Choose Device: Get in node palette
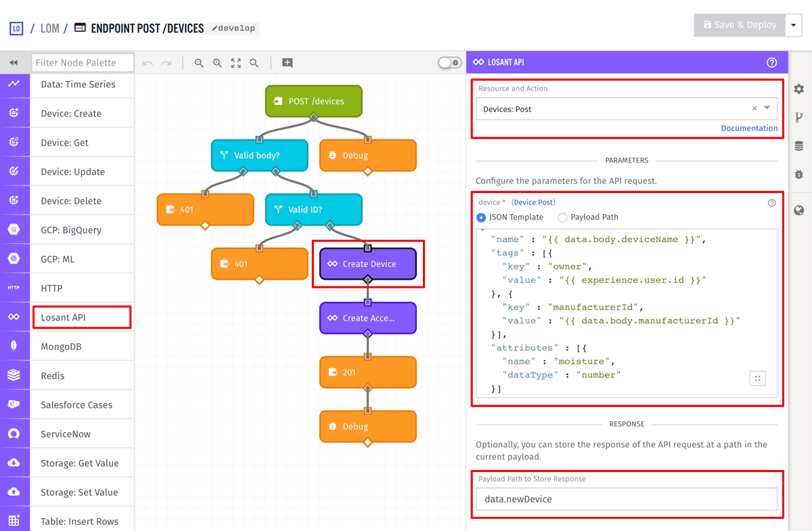 pos(83,143)
